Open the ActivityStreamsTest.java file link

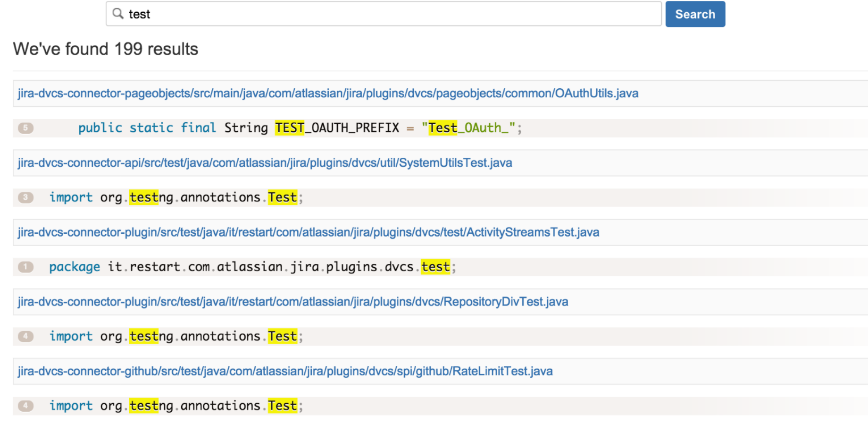[309, 232]
